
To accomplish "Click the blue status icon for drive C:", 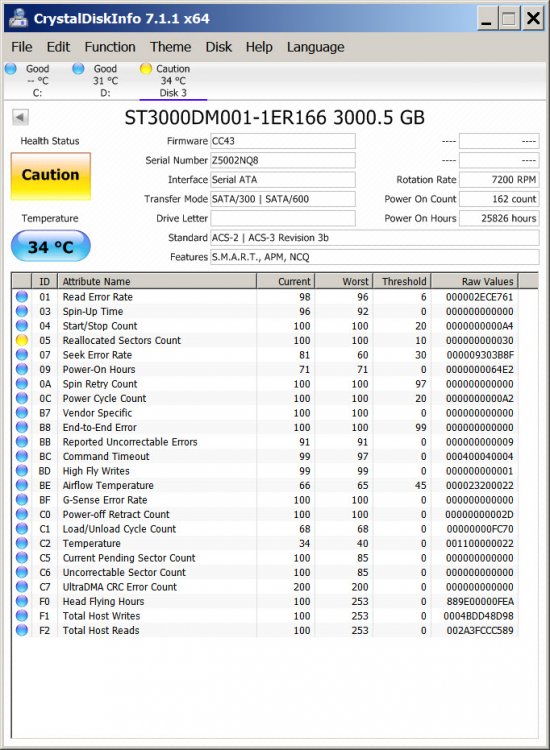I will pyautogui.click(x=11, y=69).
